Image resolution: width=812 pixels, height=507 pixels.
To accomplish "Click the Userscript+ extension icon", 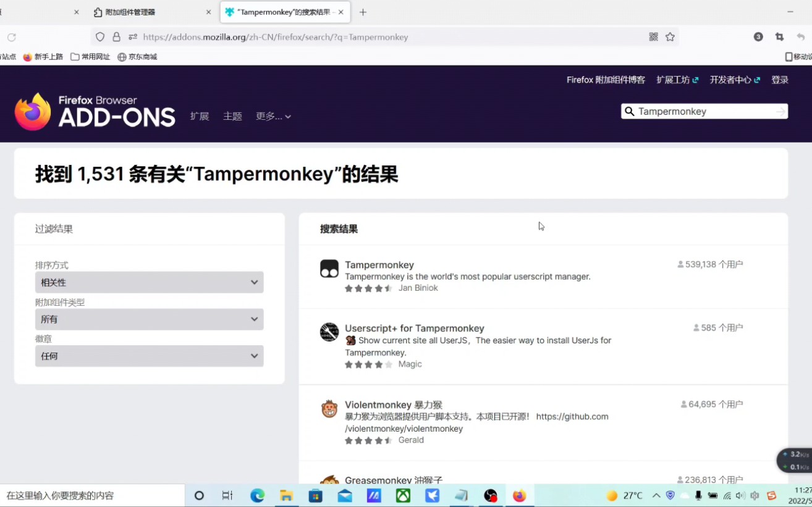I will click(x=329, y=332).
